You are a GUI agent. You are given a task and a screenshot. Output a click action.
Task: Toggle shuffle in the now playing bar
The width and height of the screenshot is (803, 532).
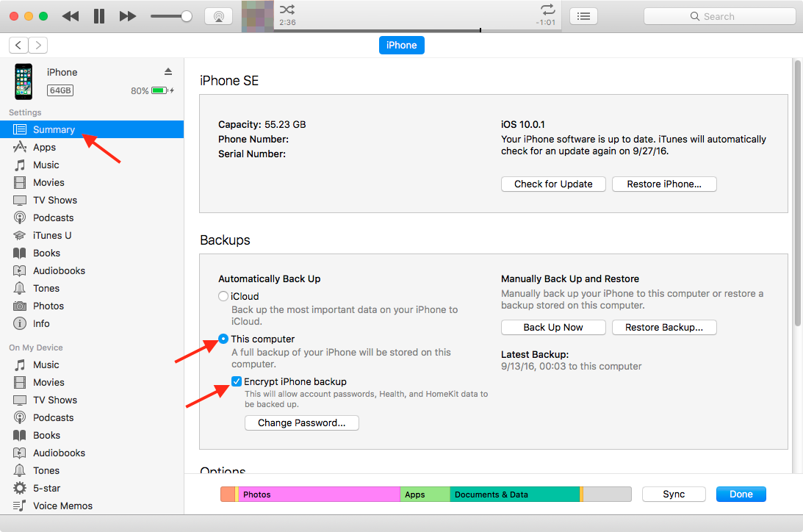tap(287, 10)
